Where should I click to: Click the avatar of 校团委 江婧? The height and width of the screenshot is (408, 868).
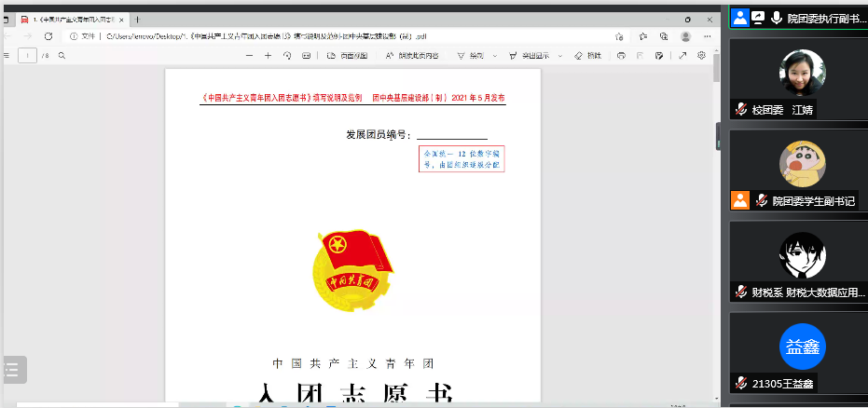[x=802, y=73]
